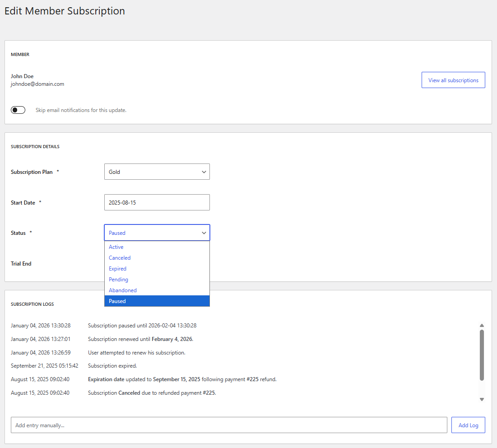The width and height of the screenshot is (497, 448).
Task: Set status to Pending
Action: click(118, 279)
